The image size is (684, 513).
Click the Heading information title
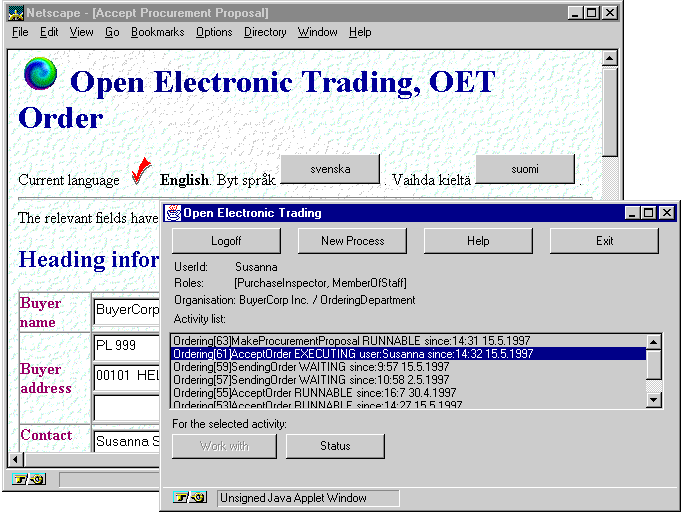click(89, 260)
